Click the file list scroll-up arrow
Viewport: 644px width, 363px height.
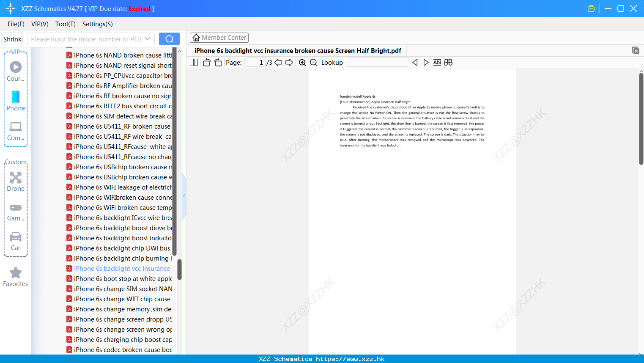pyautogui.click(x=179, y=51)
